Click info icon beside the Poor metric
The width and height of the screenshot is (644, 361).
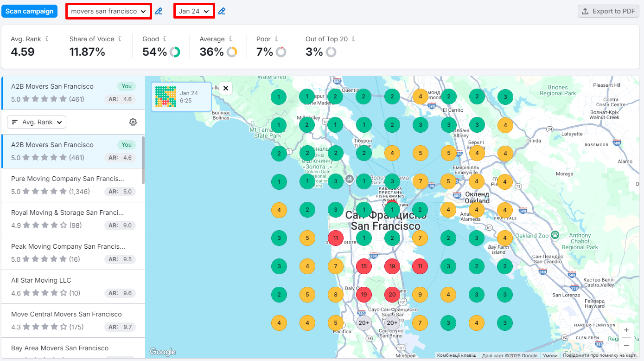point(276,39)
